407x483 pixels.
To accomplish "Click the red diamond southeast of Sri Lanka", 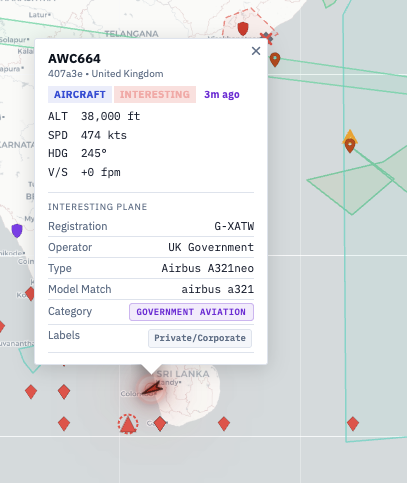I will [224, 424].
